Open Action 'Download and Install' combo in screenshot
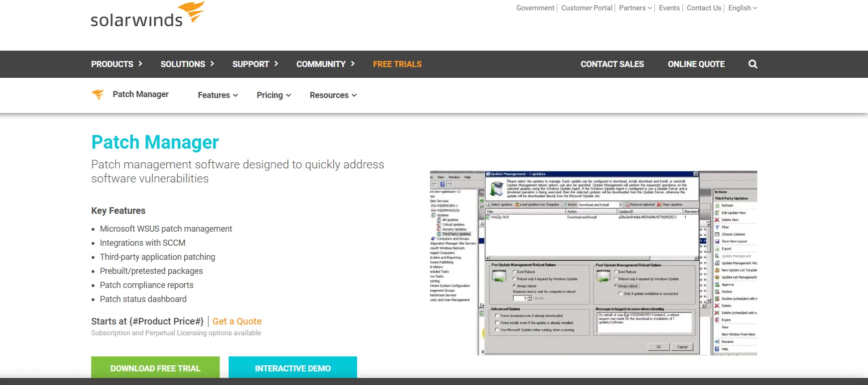This screenshot has width=868, height=385. click(600, 204)
